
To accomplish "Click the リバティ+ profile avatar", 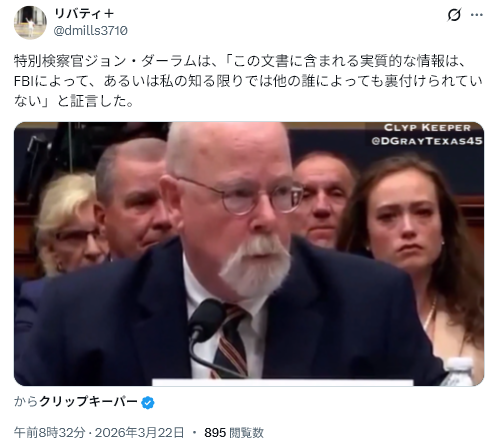I will (30, 22).
